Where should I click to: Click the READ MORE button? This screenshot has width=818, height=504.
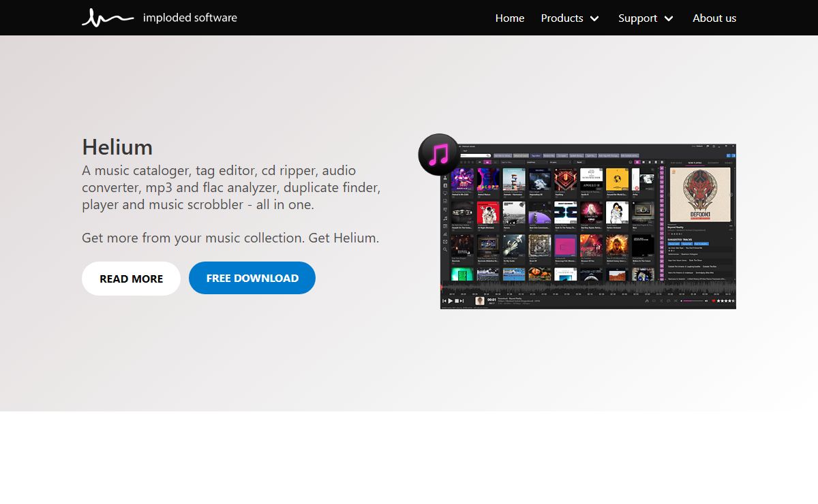pos(131,279)
